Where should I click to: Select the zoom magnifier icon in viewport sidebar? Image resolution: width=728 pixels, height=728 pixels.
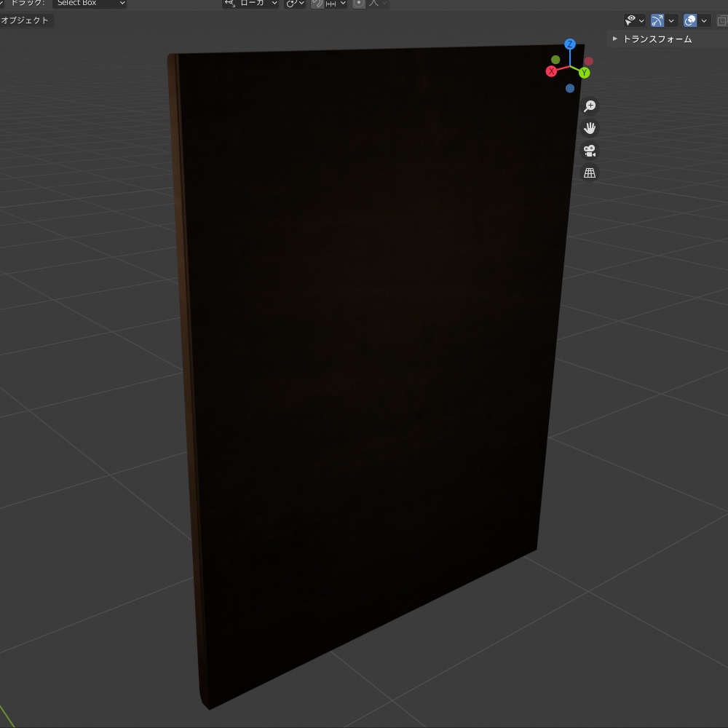[589, 106]
